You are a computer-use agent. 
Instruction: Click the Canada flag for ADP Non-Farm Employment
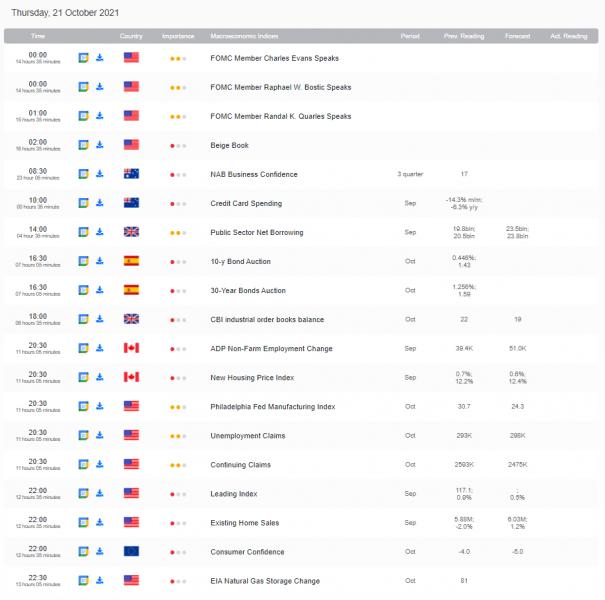[131, 349]
